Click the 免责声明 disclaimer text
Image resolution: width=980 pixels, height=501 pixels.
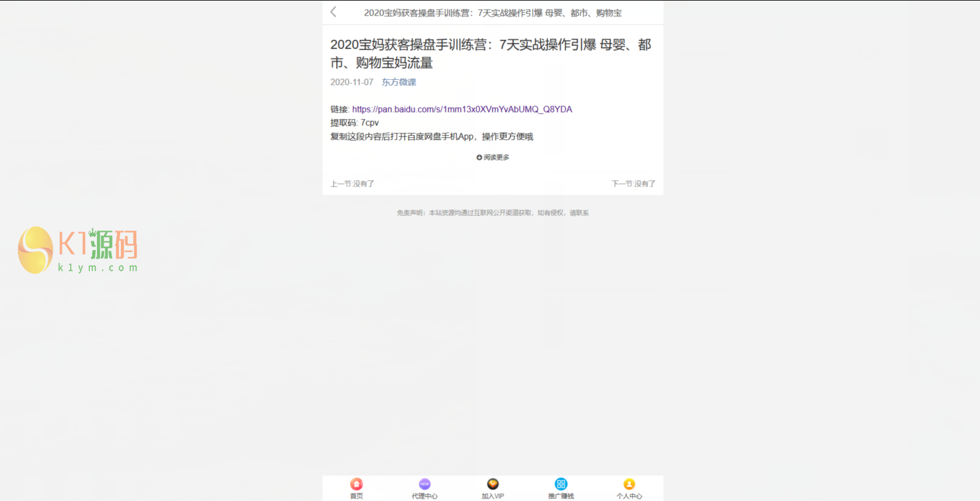[x=493, y=213]
